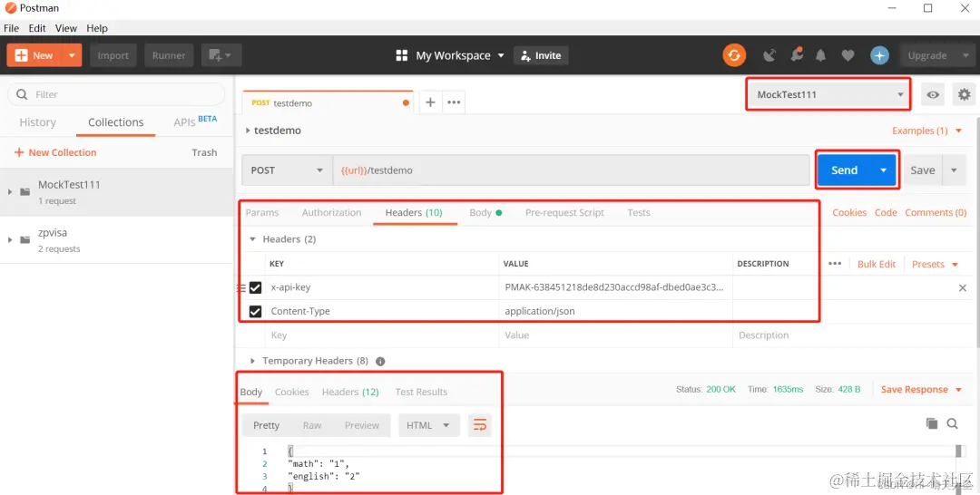Copy response body to clipboard icon
The image size is (980, 495).
point(931,423)
